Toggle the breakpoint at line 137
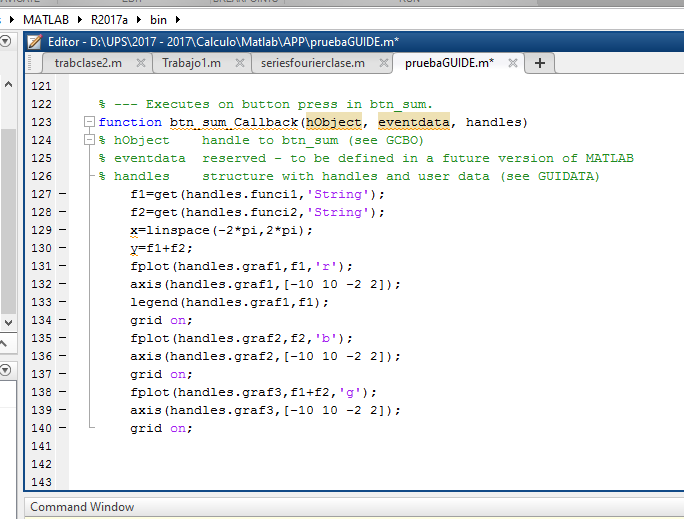The height and width of the screenshot is (519, 684). 62,374
